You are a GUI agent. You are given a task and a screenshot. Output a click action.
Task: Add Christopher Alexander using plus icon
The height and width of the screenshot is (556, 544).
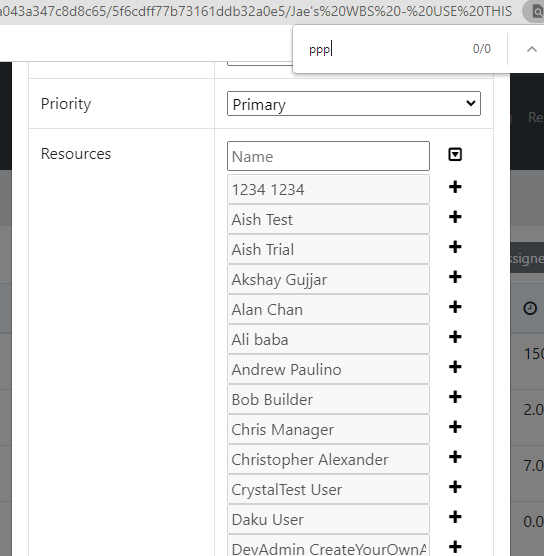pos(455,457)
